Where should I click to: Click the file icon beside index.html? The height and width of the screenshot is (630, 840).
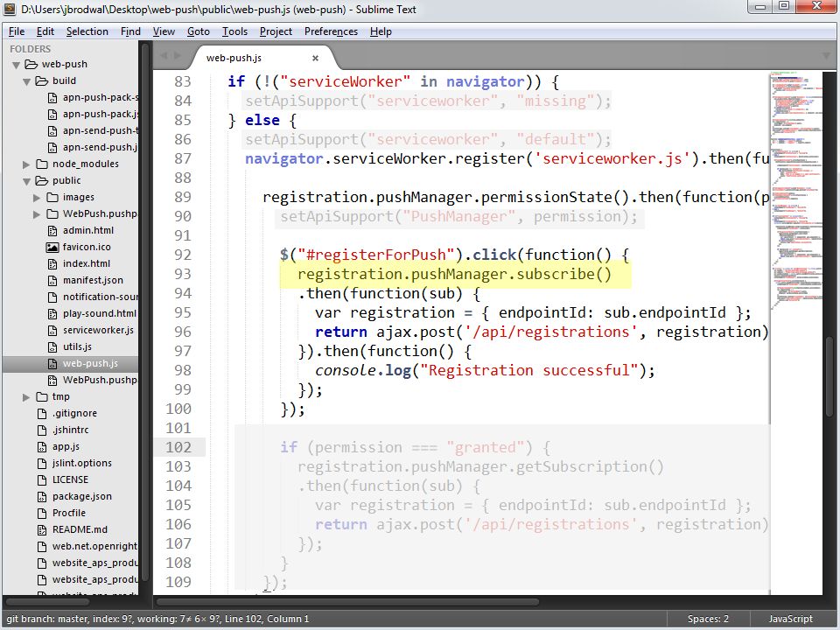tap(52, 263)
